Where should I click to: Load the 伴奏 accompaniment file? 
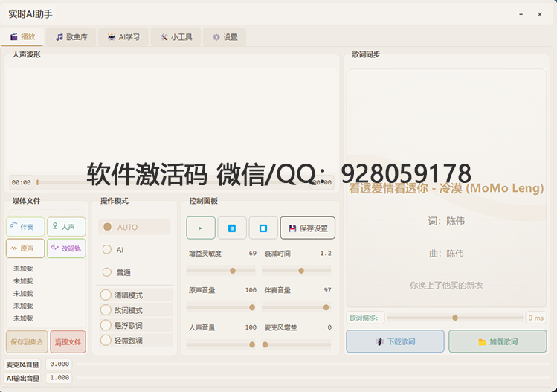[25, 226]
